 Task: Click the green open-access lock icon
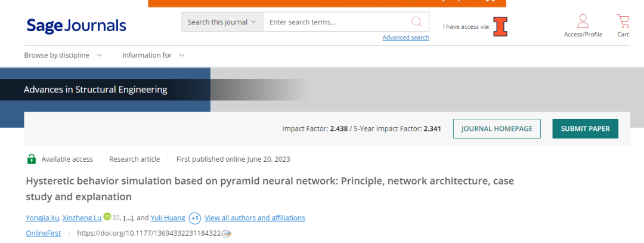[x=31, y=159]
